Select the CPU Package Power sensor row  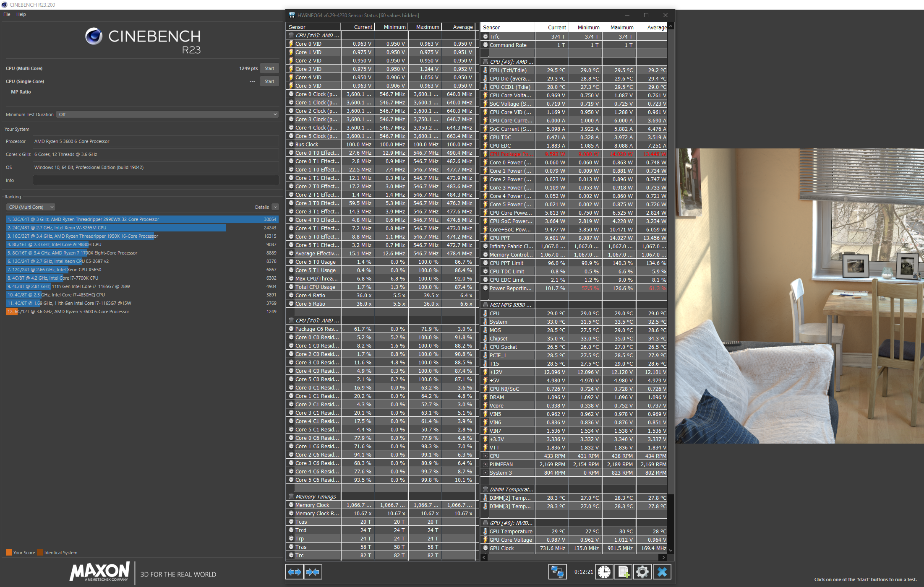(x=510, y=154)
